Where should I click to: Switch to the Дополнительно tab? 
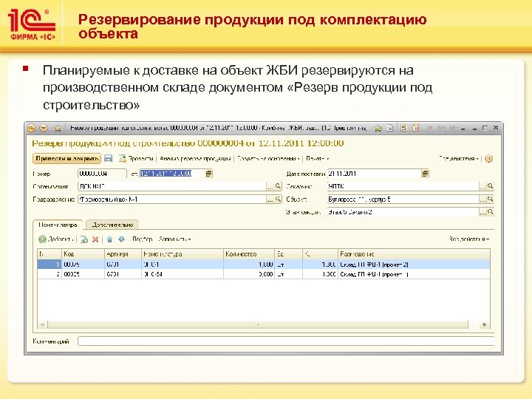(112, 225)
